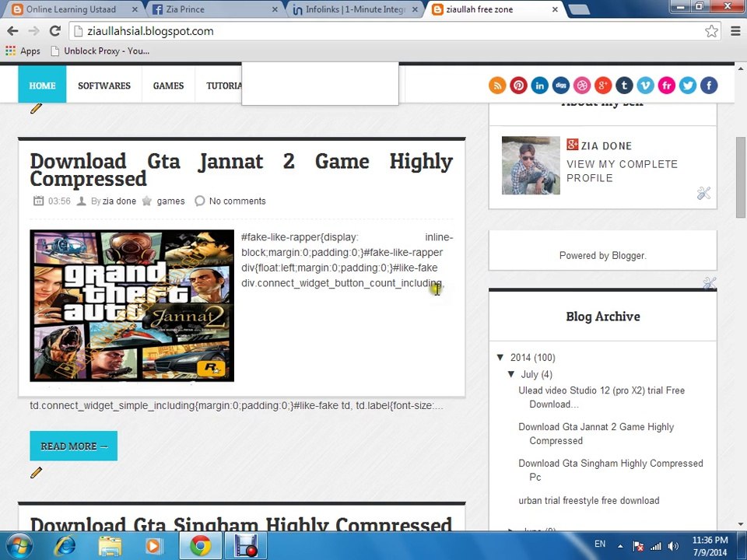
Task: Open the Chrome menu button
Action: [x=735, y=31]
